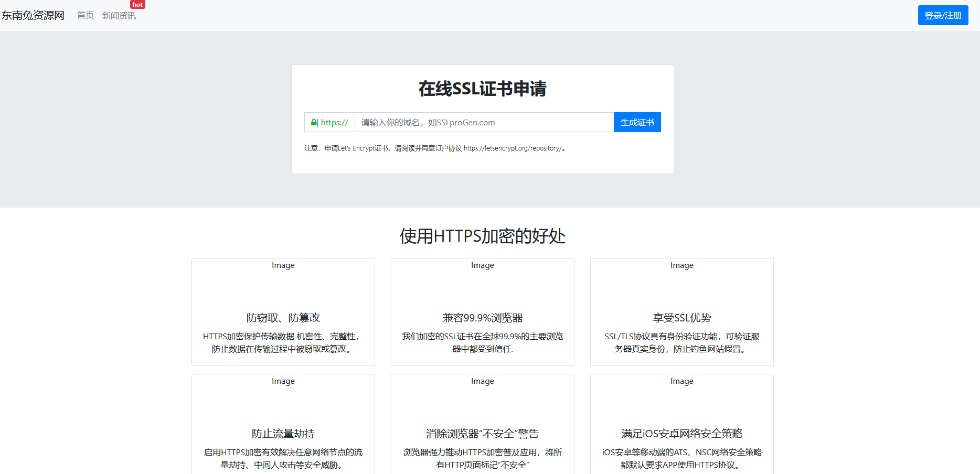Select the 防窃取、防篡改 card title

click(x=283, y=318)
